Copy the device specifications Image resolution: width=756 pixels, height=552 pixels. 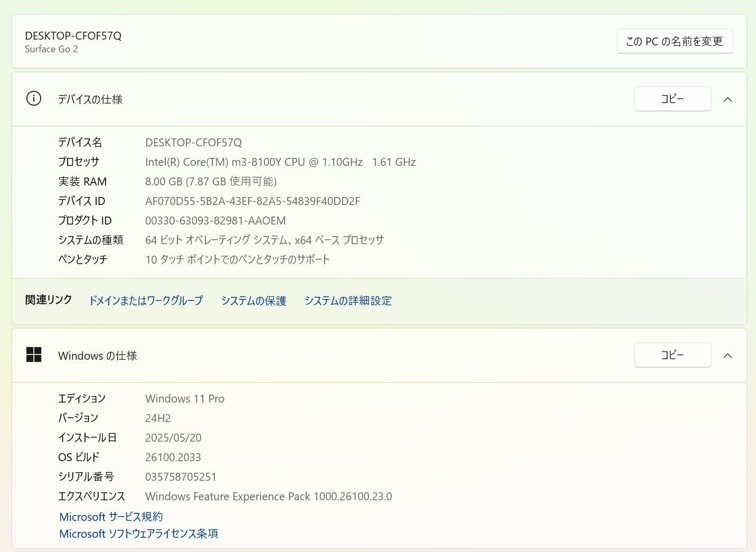pos(673,99)
